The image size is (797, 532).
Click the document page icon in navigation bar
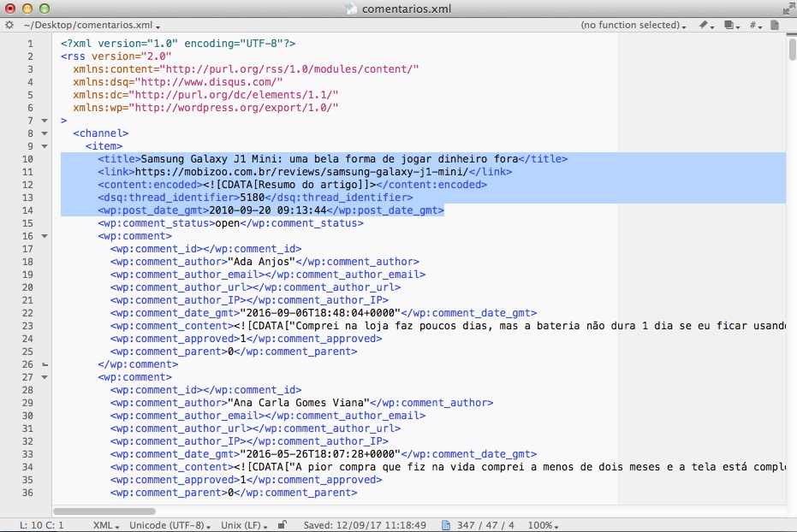tap(775, 25)
